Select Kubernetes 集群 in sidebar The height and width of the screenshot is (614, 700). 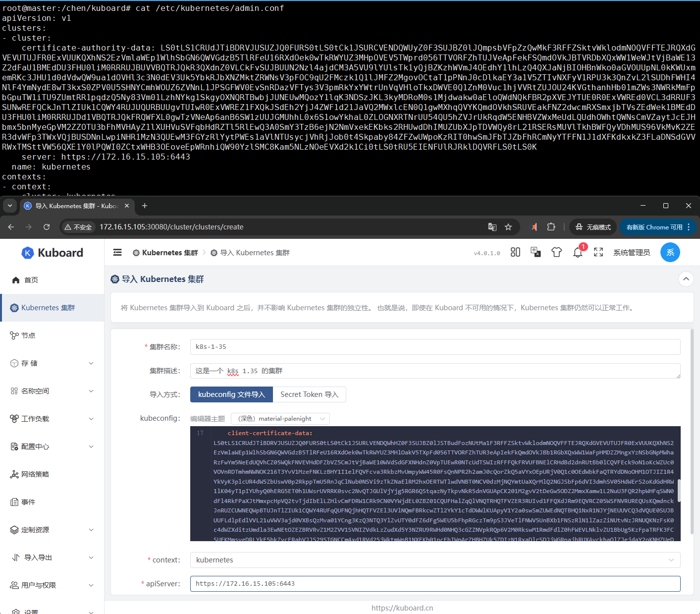tap(52, 308)
